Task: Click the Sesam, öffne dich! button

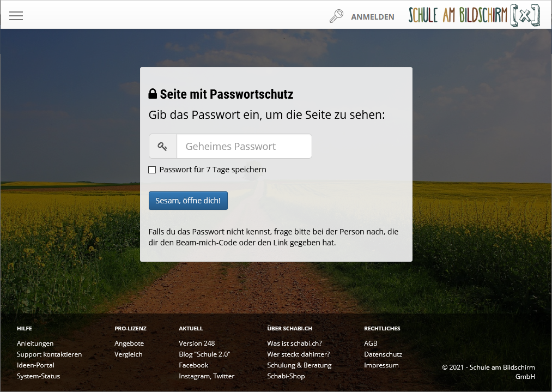Action: [x=188, y=201]
